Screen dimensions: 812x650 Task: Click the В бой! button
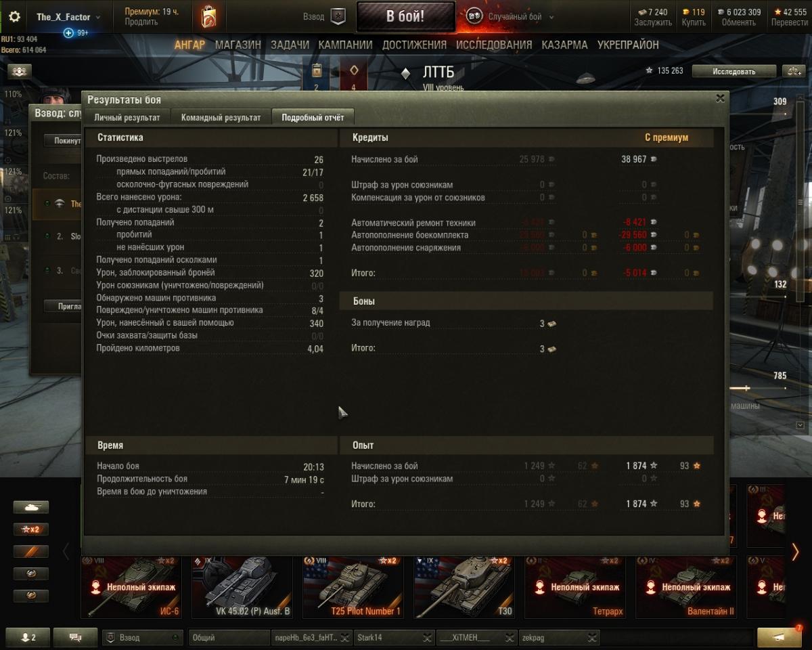point(405,17)
